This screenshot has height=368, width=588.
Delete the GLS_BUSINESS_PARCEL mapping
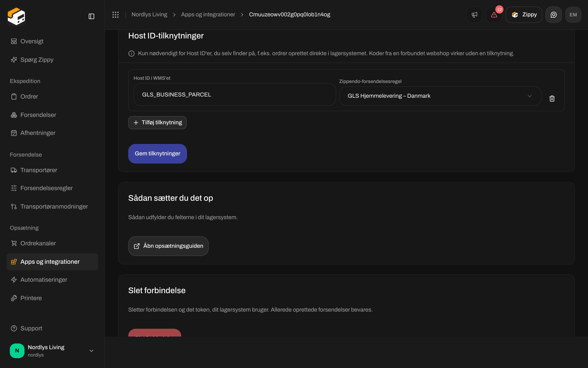tap(552, 99)
